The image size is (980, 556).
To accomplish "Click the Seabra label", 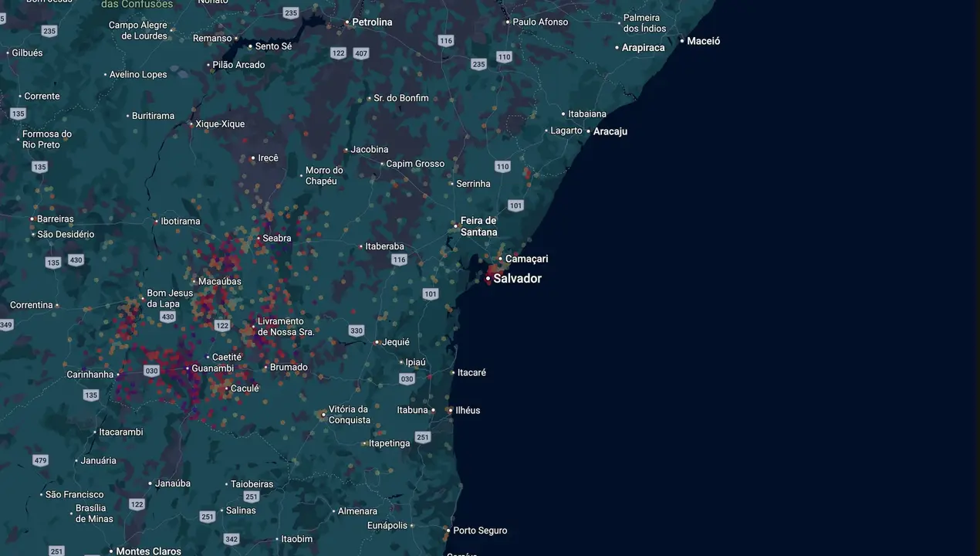I will [x=277, y=239].
